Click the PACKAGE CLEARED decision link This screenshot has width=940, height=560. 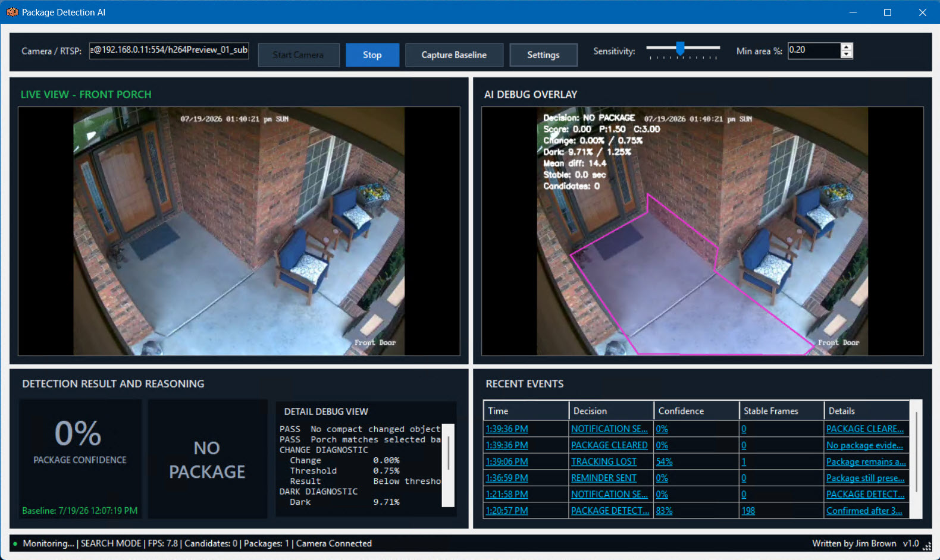(609, 445)
